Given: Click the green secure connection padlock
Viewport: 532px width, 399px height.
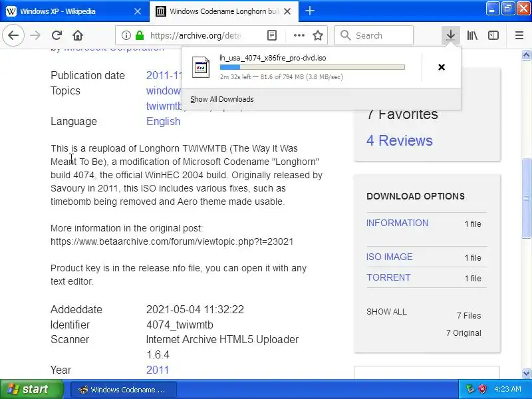Looking at the screenshot, I should point(140,35).
